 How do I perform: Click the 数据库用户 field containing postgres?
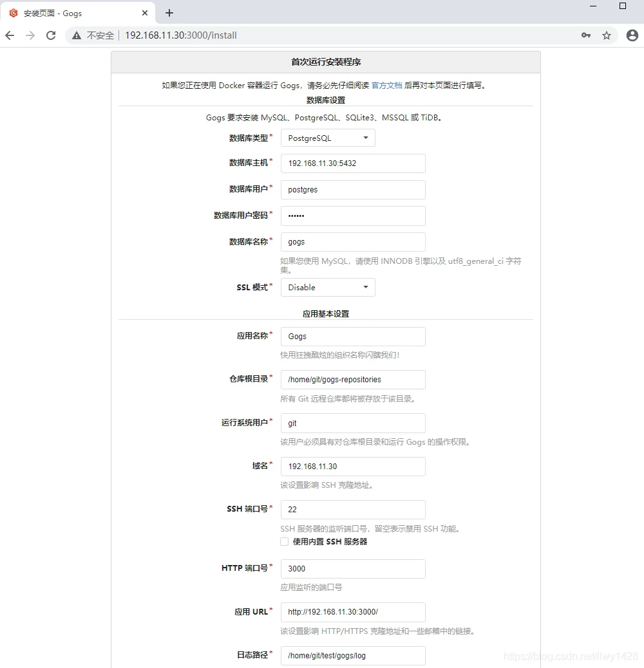tap(353, 190)
